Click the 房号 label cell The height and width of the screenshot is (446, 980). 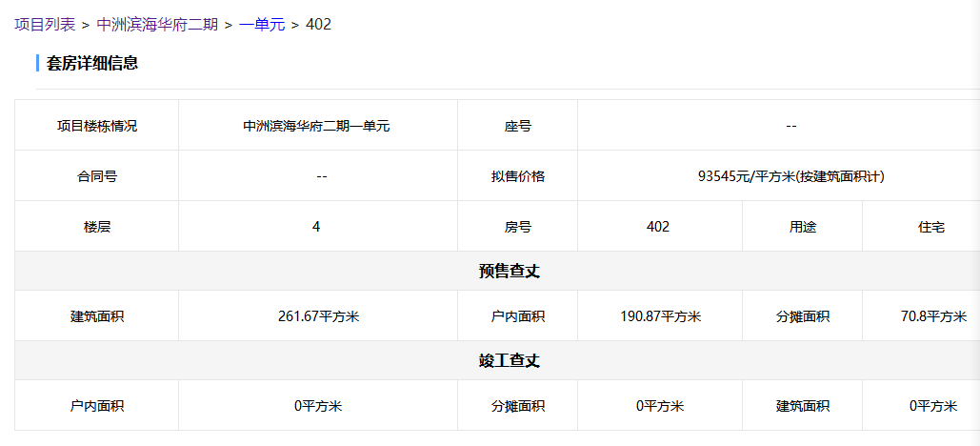point(517,227)
